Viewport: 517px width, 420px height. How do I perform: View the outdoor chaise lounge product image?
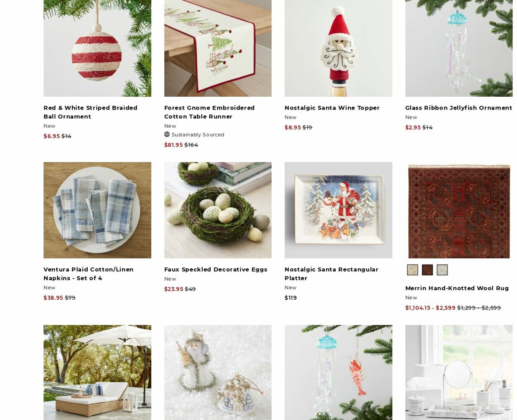(97, 372)
